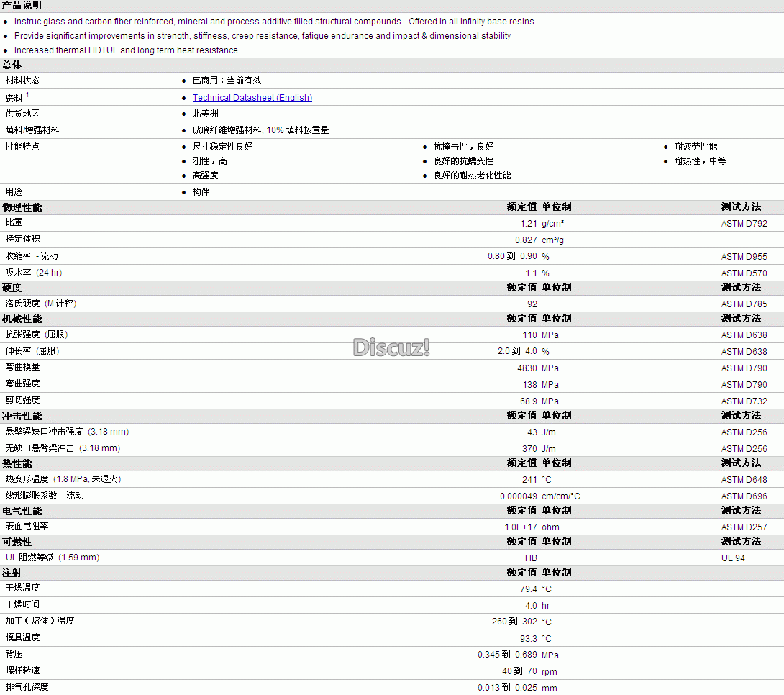Select the 良好的耐热老化性能 feature

[x=473, y=176]
